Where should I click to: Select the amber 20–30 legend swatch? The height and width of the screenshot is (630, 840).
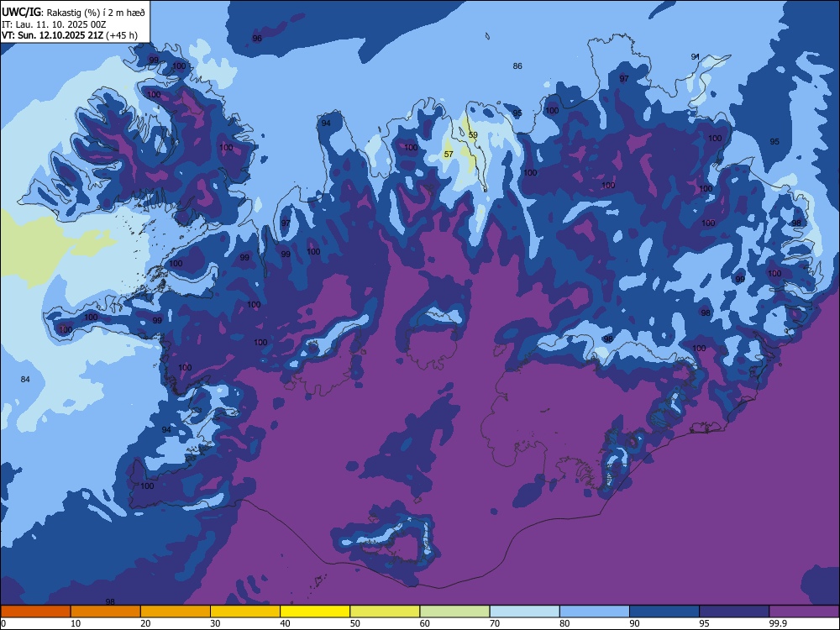pos(176,612)
